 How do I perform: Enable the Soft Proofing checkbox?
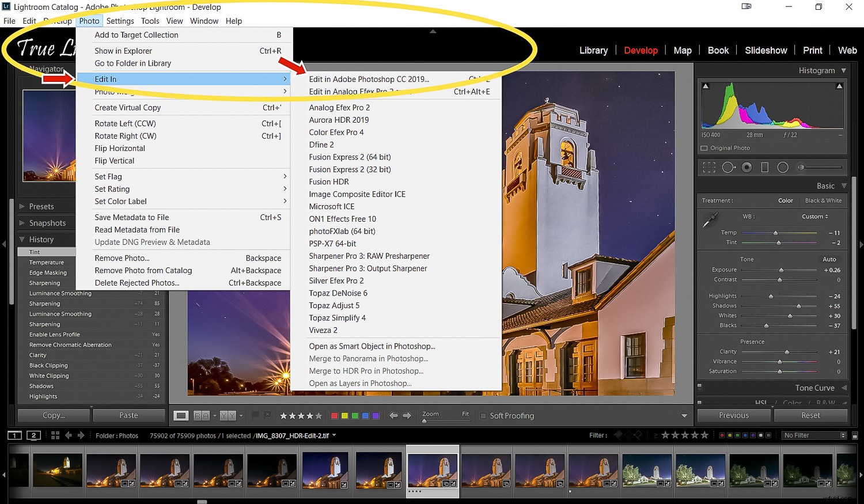483,415
